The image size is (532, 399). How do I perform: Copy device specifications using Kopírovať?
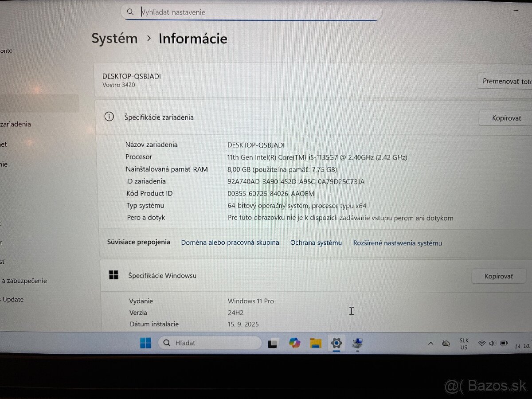505,118
